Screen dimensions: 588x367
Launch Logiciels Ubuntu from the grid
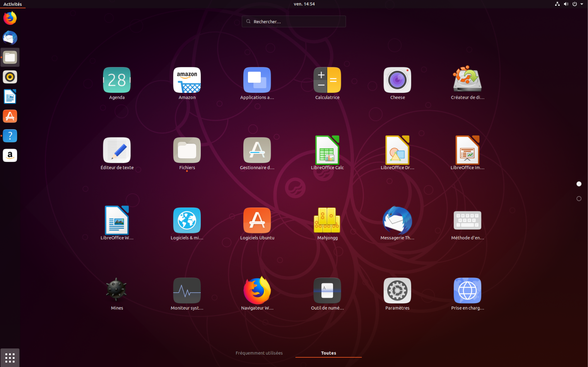point(257,221)
